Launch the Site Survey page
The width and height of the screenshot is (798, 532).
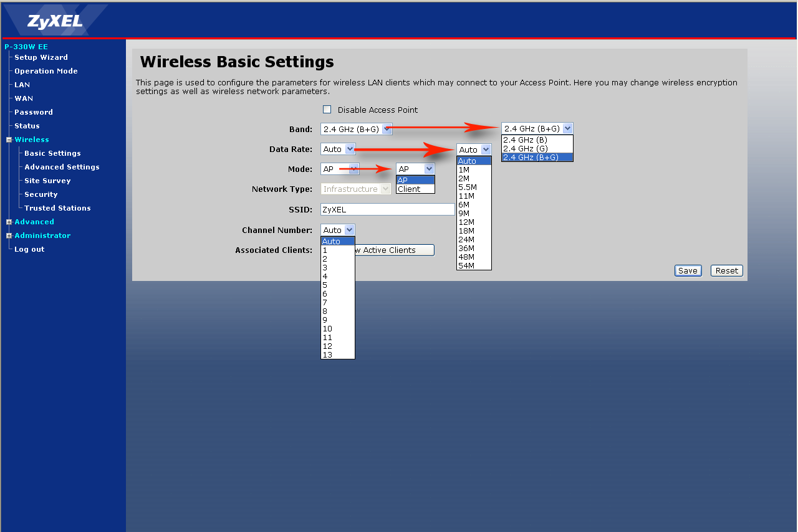(47, 181)
